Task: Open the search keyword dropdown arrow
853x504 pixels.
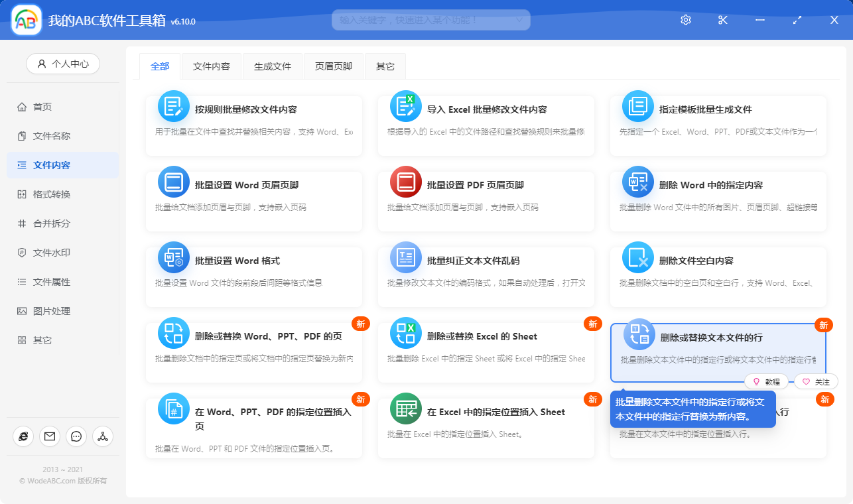Action: [519, 20]
